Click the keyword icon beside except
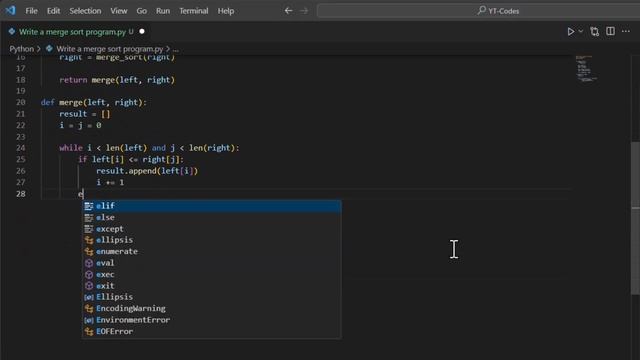640x360 pixels. 89,229
